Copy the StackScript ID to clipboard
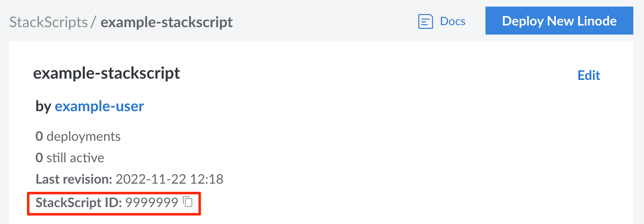This screenshot has width=644, height=224. point(188,202)
